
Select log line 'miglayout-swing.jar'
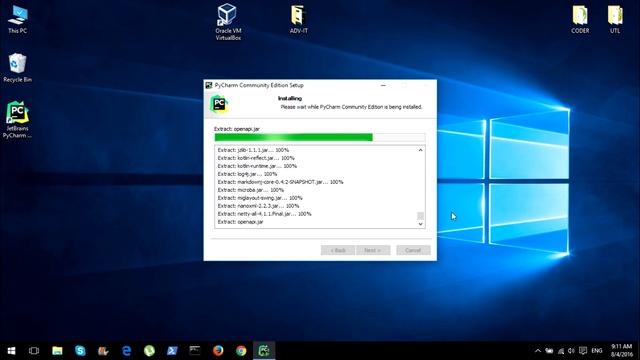coord(260,198)
